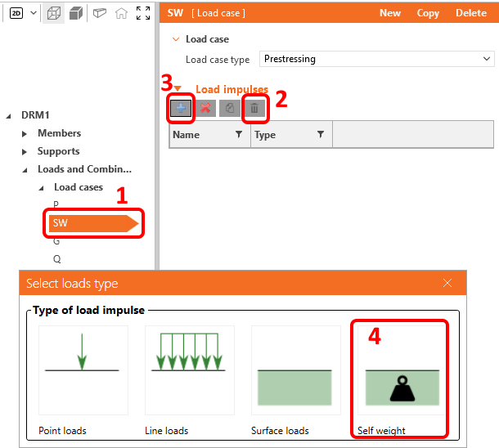Collapse the Loads and Combin... tree node
Screen dimensions: 499x448
(25, 170)
